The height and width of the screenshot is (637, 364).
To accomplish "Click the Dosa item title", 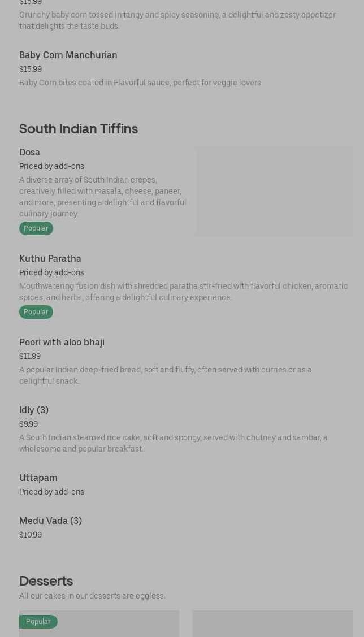I will 29,152.
